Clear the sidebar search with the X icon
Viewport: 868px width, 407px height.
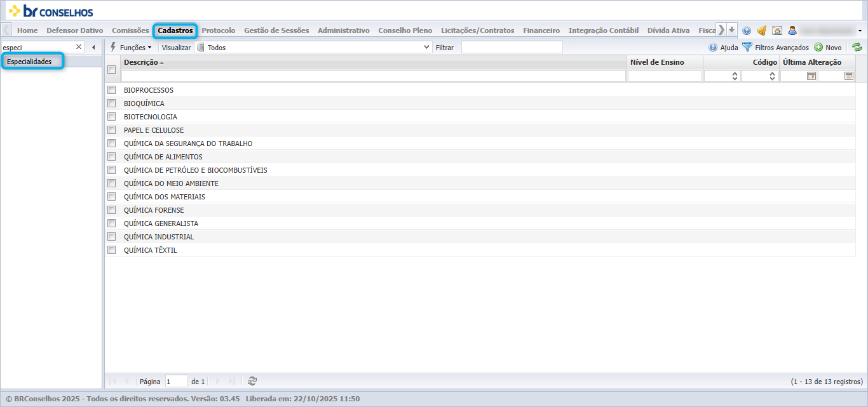click(x=79, y=47)
